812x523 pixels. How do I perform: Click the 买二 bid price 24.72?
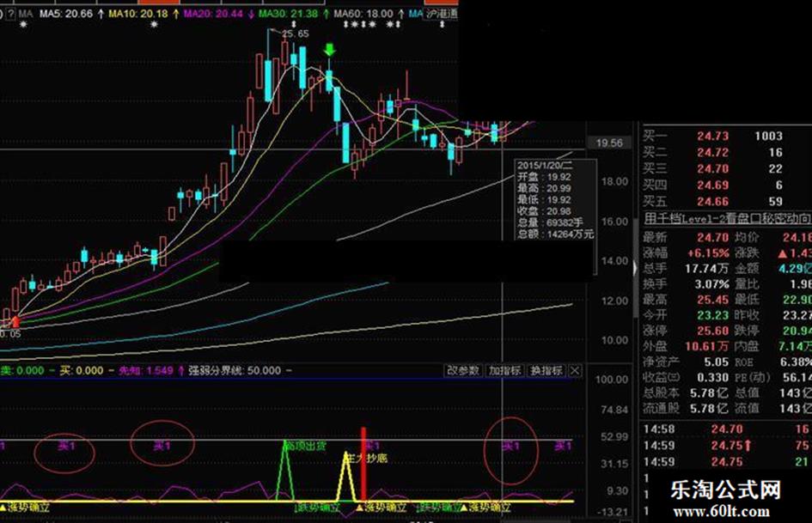pos(712,153)
